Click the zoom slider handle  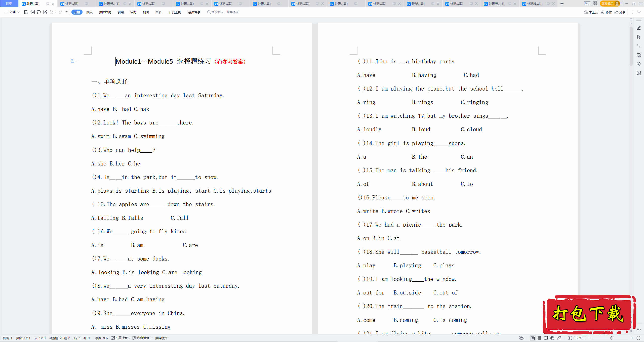611,338
